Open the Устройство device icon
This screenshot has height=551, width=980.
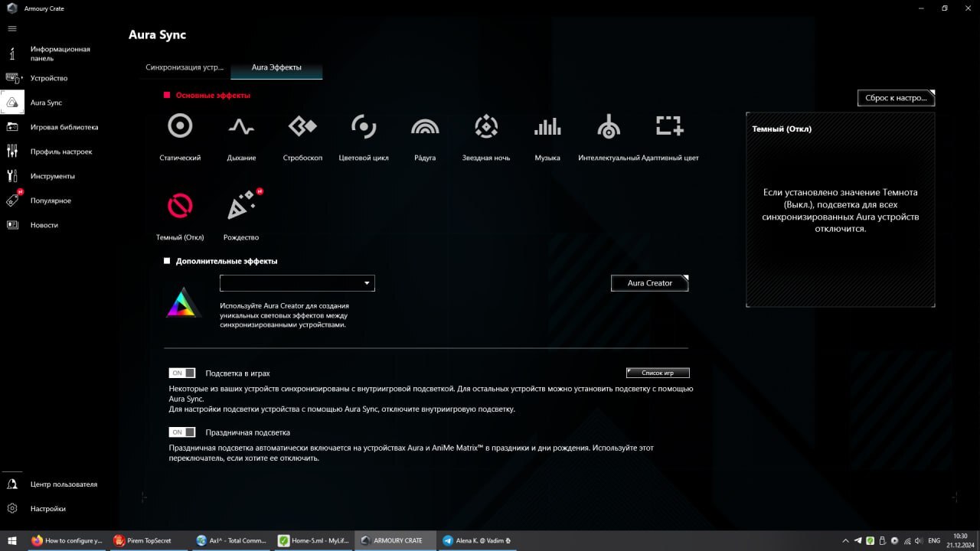(x=11, y=78)
